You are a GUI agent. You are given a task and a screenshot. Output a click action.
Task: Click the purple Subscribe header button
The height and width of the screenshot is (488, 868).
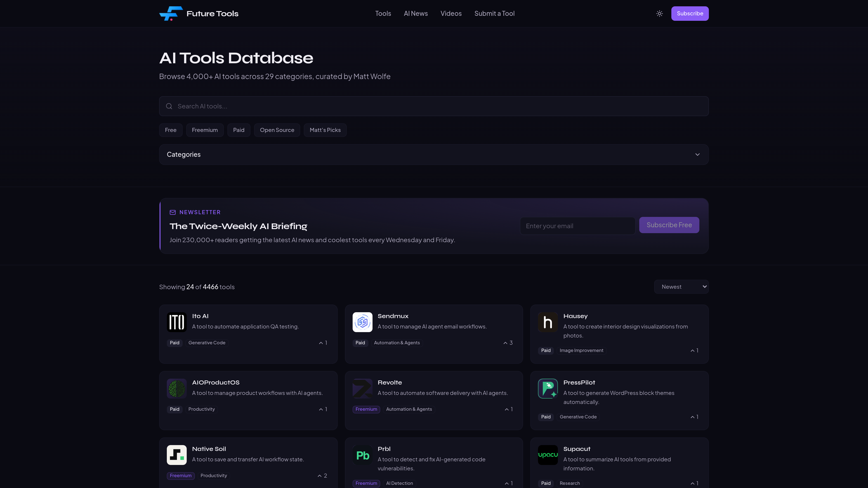tap(690, 14)
